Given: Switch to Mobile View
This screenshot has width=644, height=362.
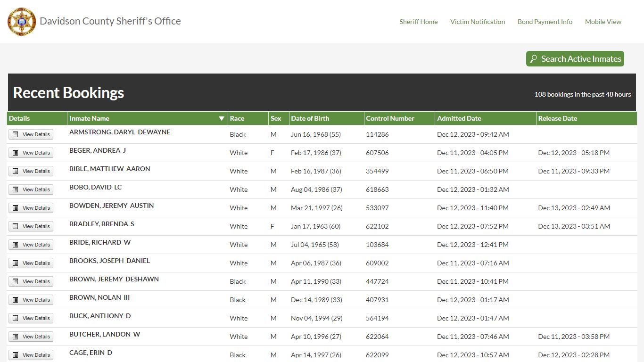Looking at the screenshot, I should click(603, 22).
